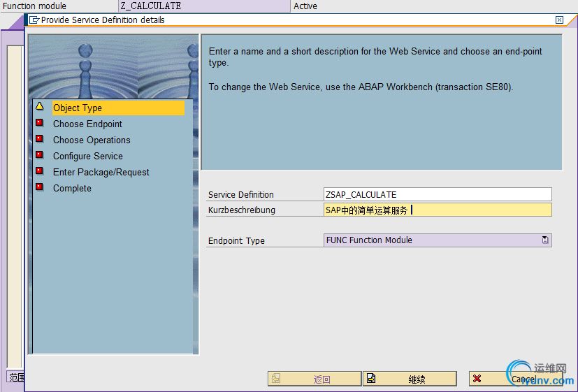Click the 继续 continue button

pos(410,379)
